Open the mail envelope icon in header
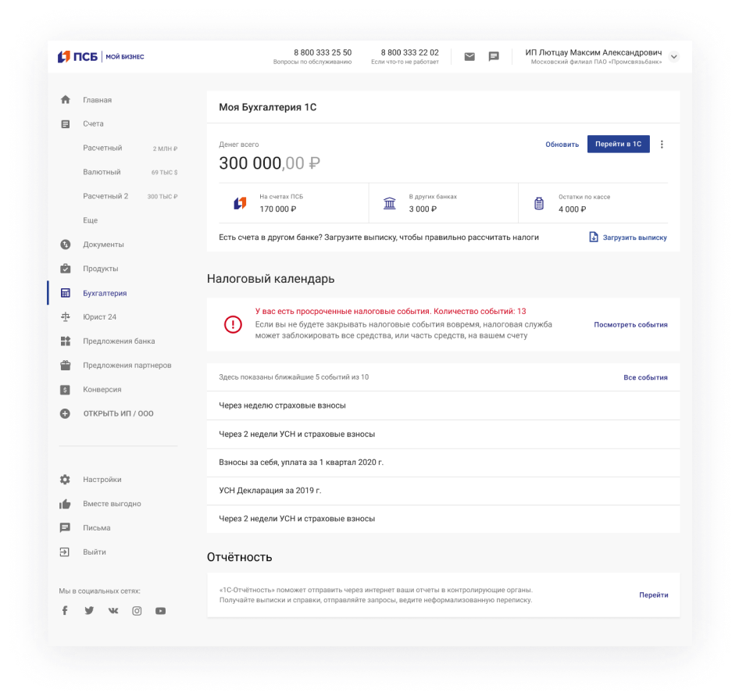Screen dimensions: 739x700 point(469,56)
